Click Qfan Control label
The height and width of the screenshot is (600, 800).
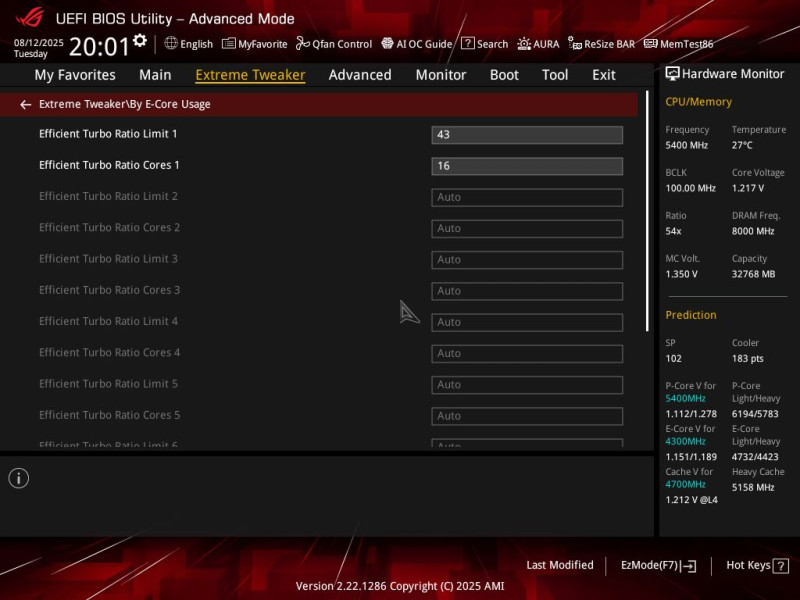(x=342, y=44)
